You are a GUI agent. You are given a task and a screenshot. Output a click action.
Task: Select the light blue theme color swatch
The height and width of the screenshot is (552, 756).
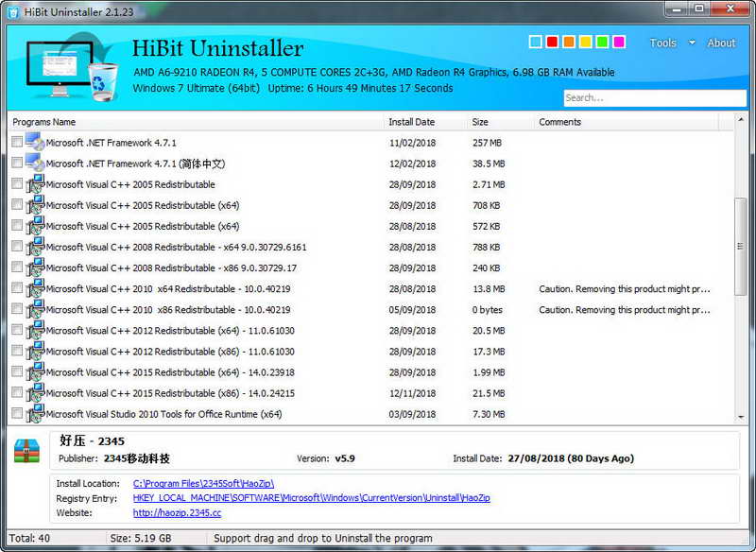click(535, 42)
